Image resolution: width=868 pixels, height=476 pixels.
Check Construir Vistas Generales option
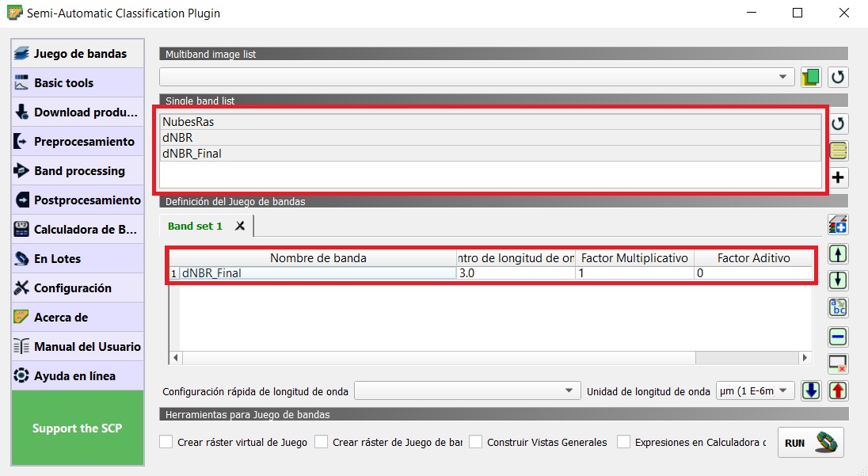[x=476, y=442]
